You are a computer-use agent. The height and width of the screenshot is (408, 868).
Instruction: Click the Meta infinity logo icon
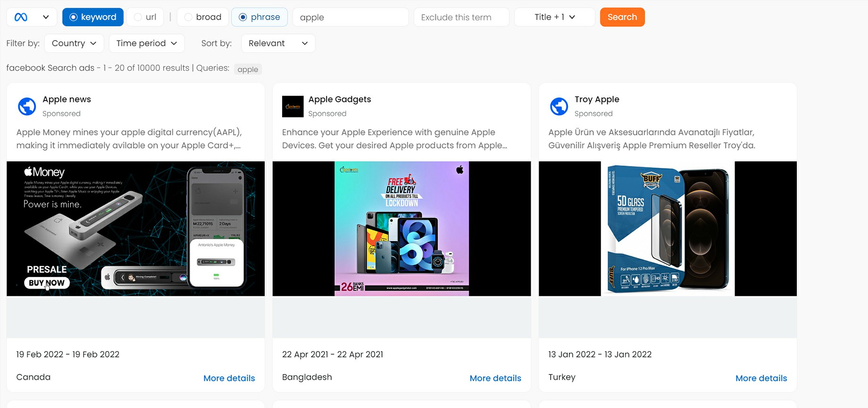click(x=21, y=17)
